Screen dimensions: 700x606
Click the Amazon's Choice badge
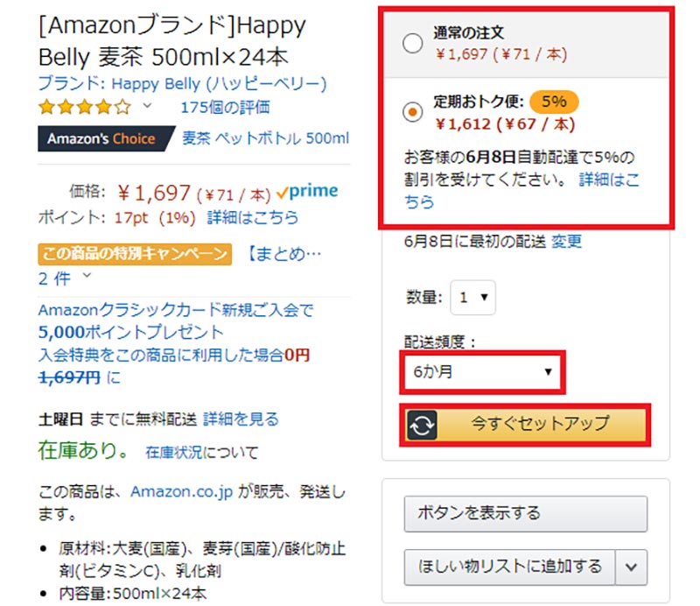click(x=101, y=138)
